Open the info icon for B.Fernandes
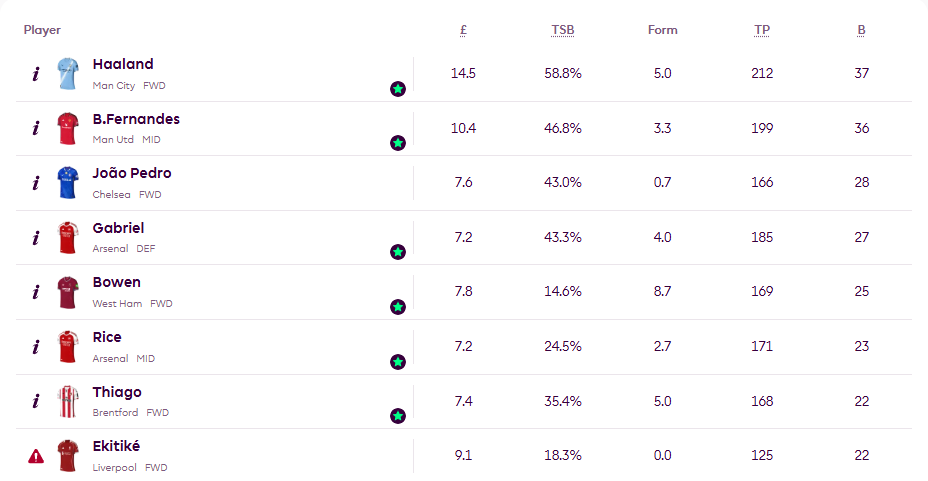The height and width of the screenshot is (481, 928). pos(36,129)
